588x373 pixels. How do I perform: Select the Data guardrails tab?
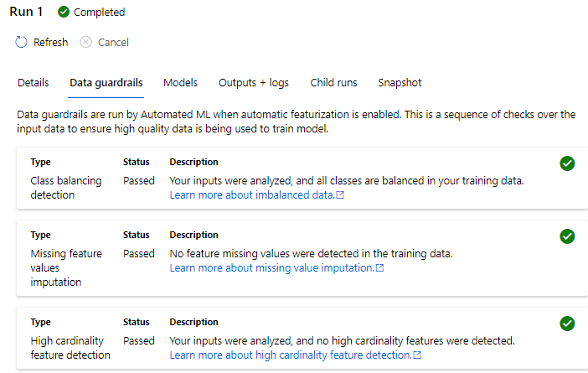(x=106, y=83)
